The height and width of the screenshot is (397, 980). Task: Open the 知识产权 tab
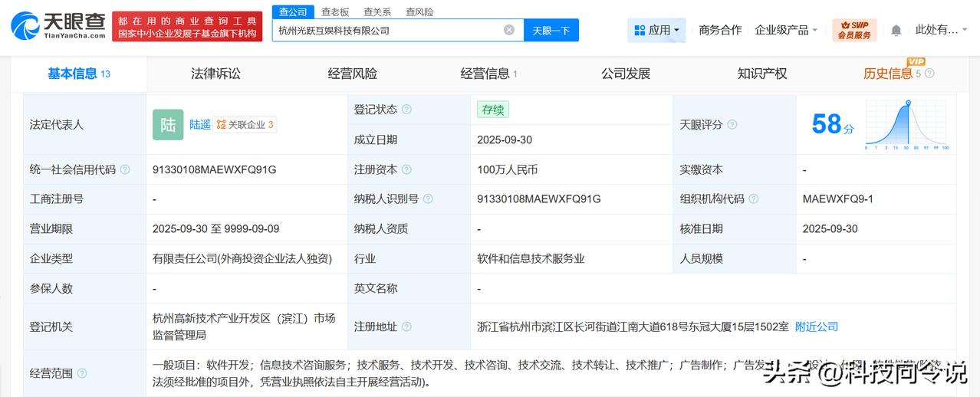(x=762, y=74)
